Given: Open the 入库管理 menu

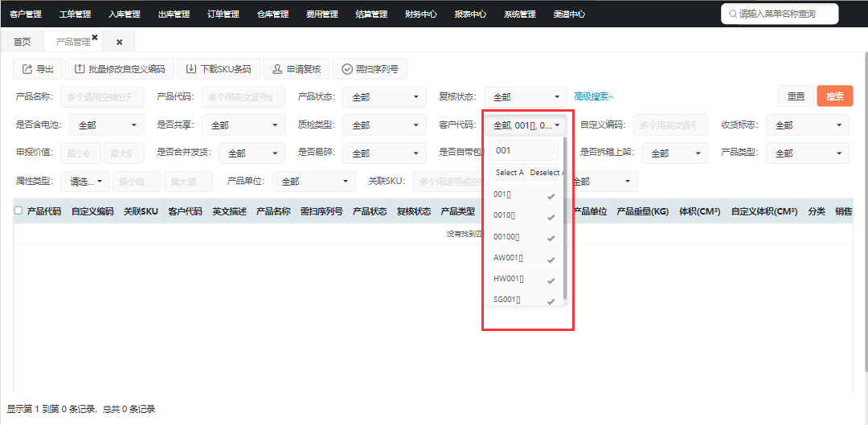Looking at the screenshot, I should (125, 14).
